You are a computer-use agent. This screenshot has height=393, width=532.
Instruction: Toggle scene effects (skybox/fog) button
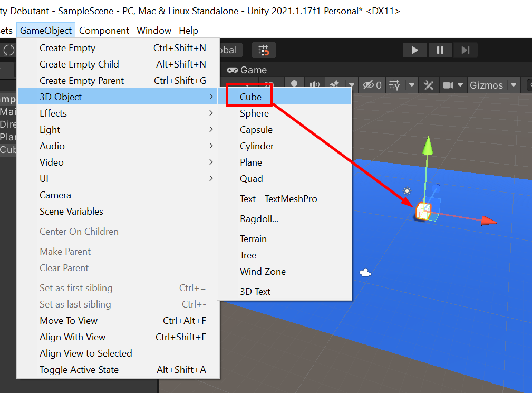pos(334,84)
